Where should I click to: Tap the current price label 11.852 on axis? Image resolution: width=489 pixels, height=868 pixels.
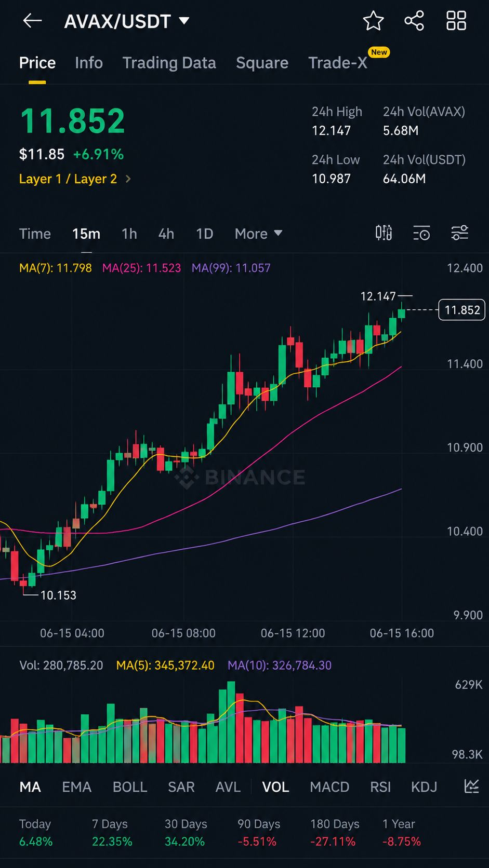[x=462, y=310]
